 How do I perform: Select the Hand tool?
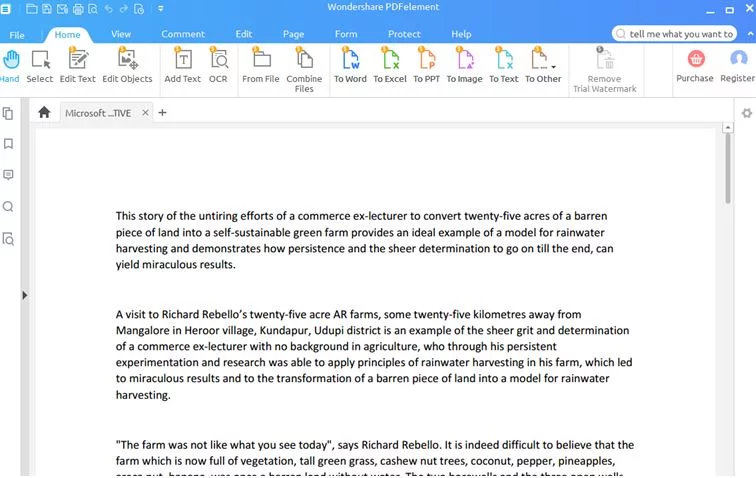click(10, 65)
